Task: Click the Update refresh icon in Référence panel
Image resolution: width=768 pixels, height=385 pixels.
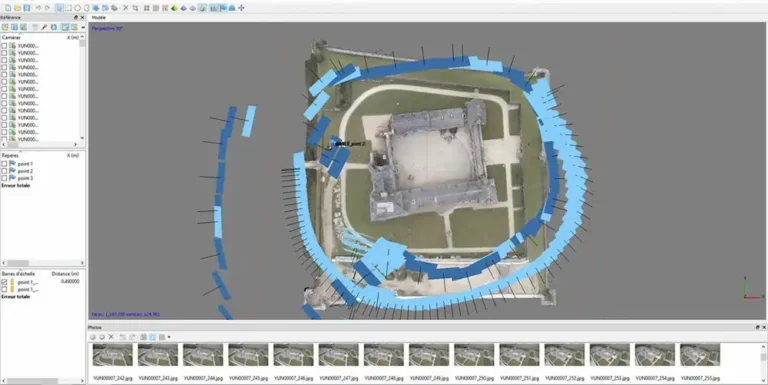Action: 53,27
